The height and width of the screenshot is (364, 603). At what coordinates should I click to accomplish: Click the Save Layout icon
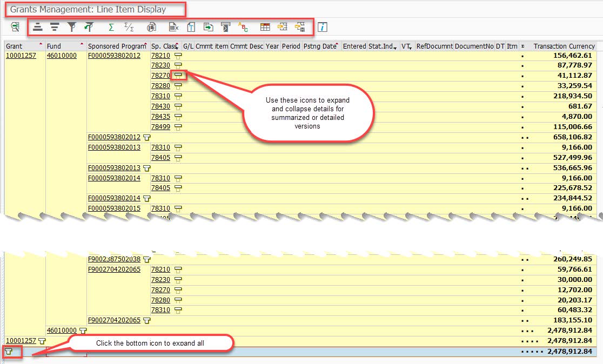300,27
